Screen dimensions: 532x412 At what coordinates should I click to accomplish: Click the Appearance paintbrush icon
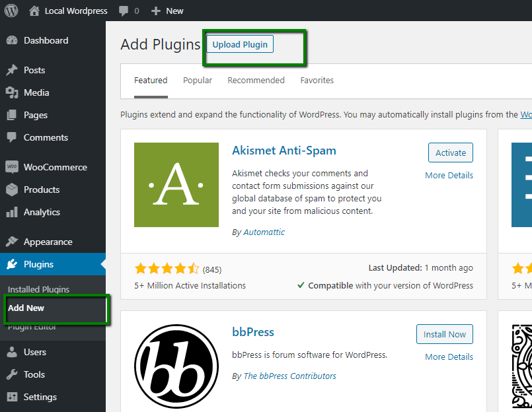click(11, 242)
